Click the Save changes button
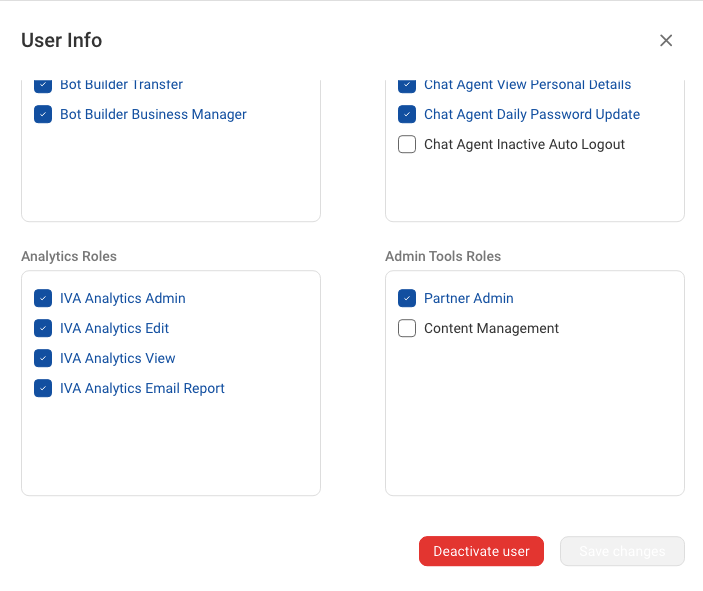The height and width of the screenshot is (591, 703). coord(622,551)
